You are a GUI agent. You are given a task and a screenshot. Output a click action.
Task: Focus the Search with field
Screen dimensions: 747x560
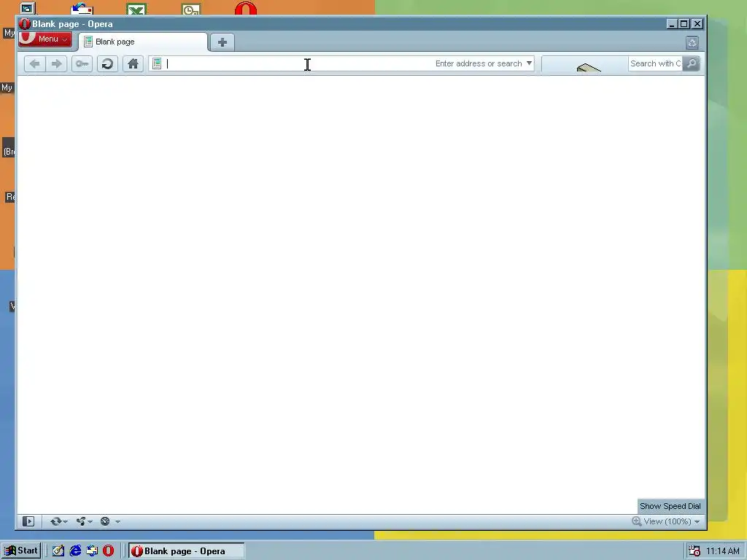click(655, 63)
